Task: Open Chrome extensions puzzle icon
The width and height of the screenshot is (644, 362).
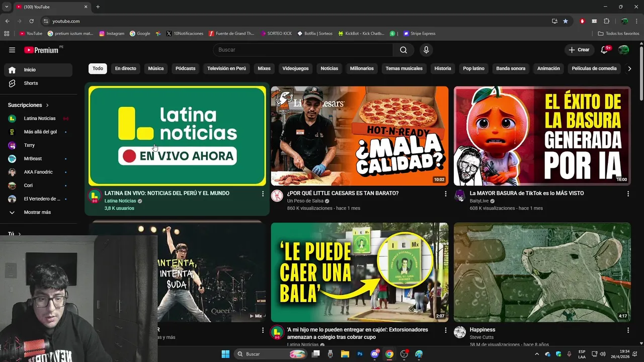Action: pos(606,21)
